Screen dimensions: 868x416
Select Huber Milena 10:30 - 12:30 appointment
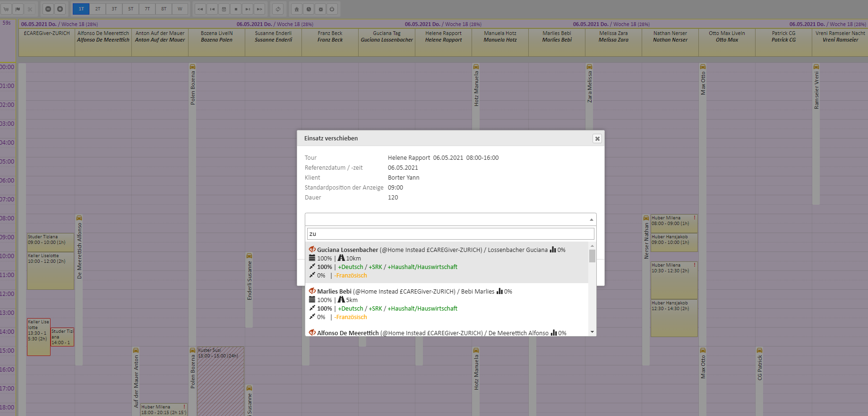click(674, 280)
